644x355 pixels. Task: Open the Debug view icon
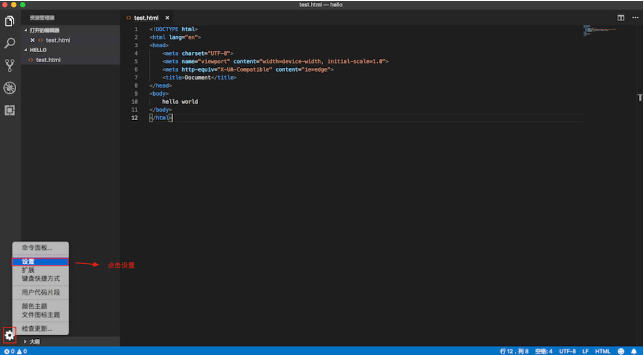(x=9, y=88)
